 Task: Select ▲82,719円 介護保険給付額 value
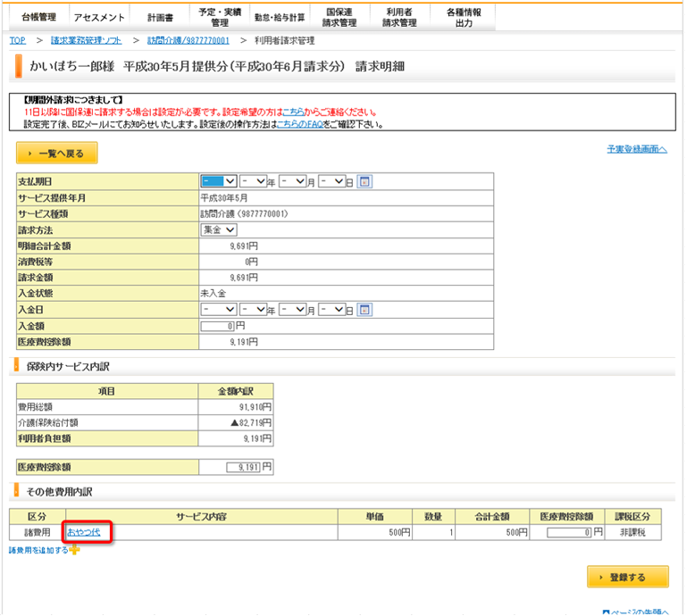click(251, 423)
